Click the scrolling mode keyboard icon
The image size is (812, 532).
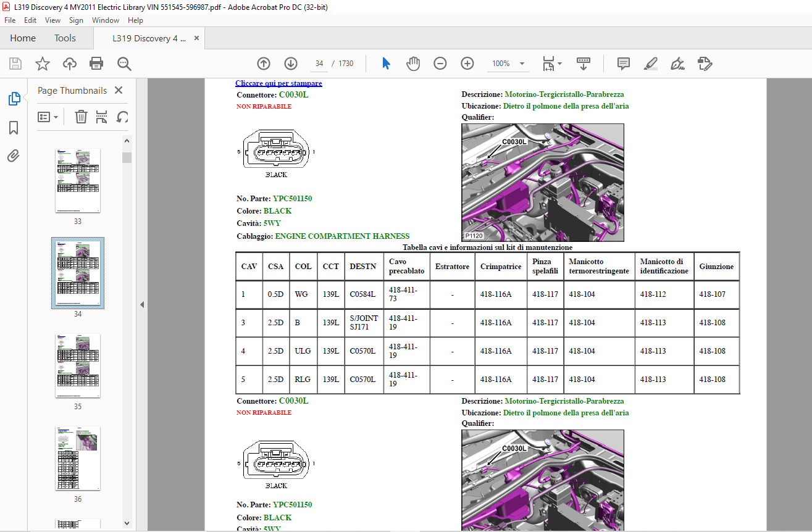[x=584, y=64]
